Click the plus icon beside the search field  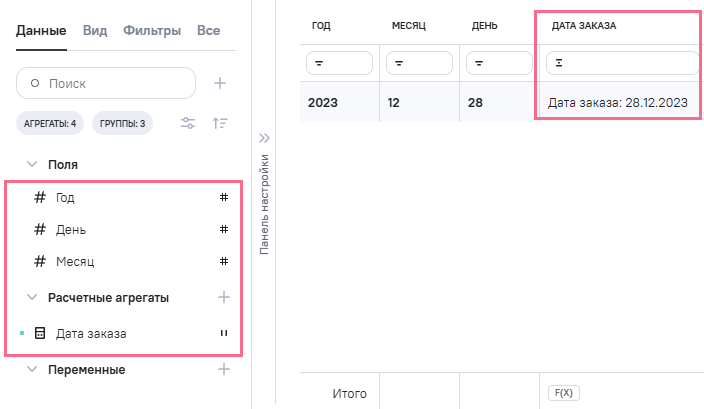point(220,83)
